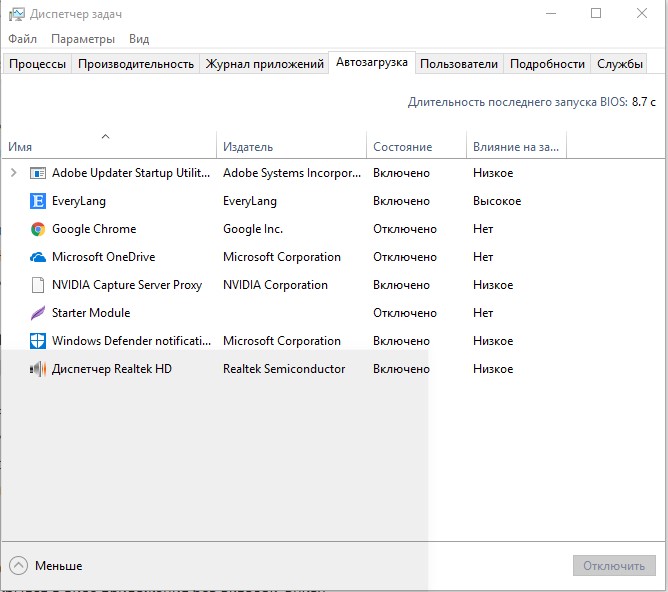The height and width of the screenshot is (592, 668).
Task: Sort by the Состояние column header
Action: point(402,147)
